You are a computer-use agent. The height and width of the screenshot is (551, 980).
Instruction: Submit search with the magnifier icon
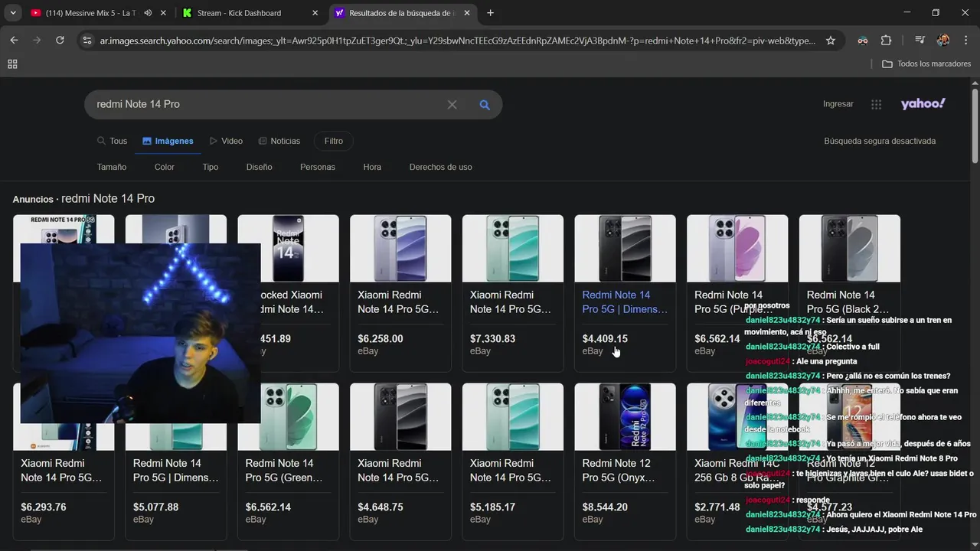pyautogui.click(x=485, y=105)
